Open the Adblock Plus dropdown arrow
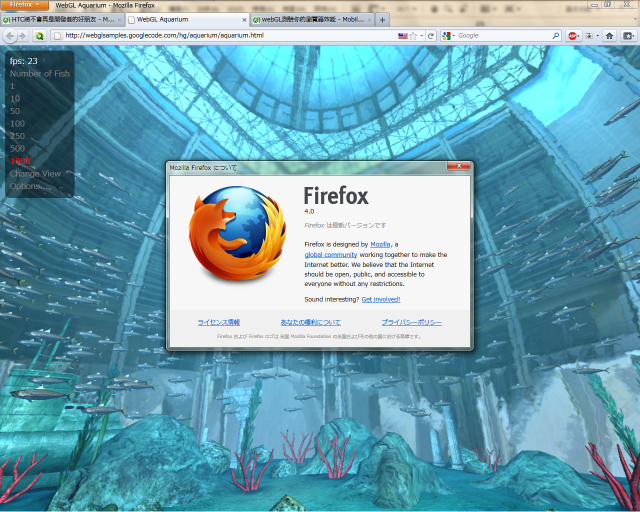 [580, 36]
